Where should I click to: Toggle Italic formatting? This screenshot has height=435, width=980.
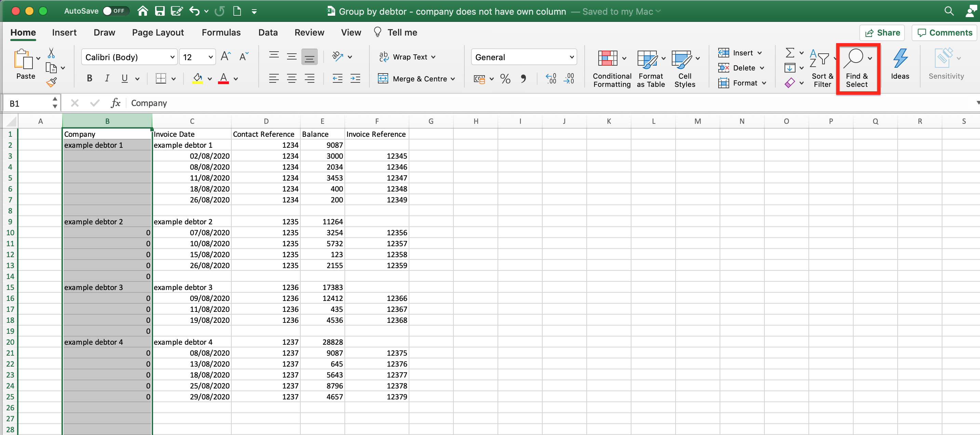click(x=107, y=78)
